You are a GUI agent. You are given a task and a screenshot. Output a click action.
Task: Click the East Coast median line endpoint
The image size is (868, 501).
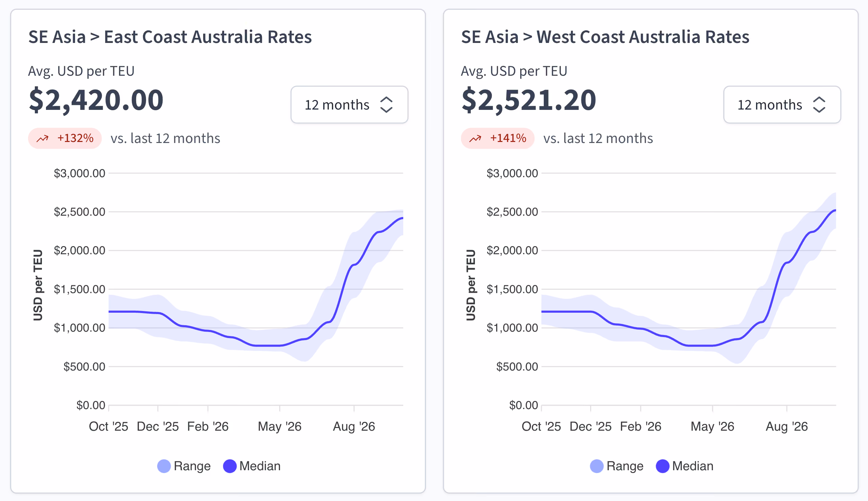(403, 218)
